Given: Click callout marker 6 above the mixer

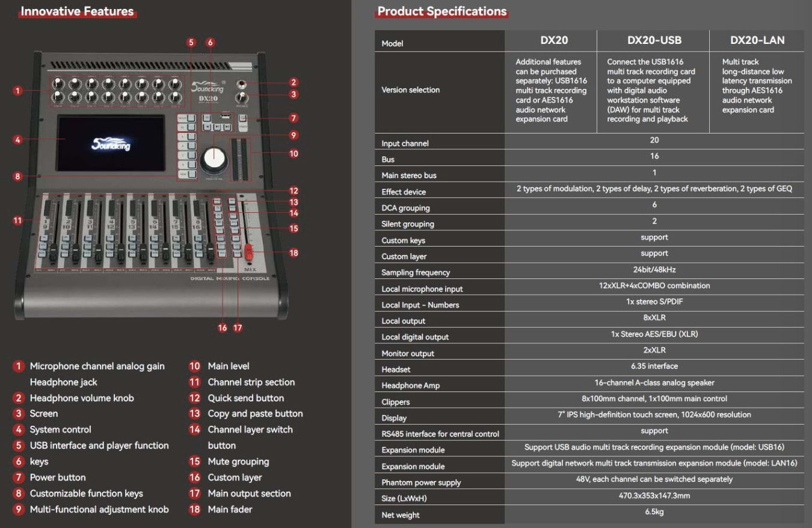Looking at the screenshot, I should click(210, 43).
